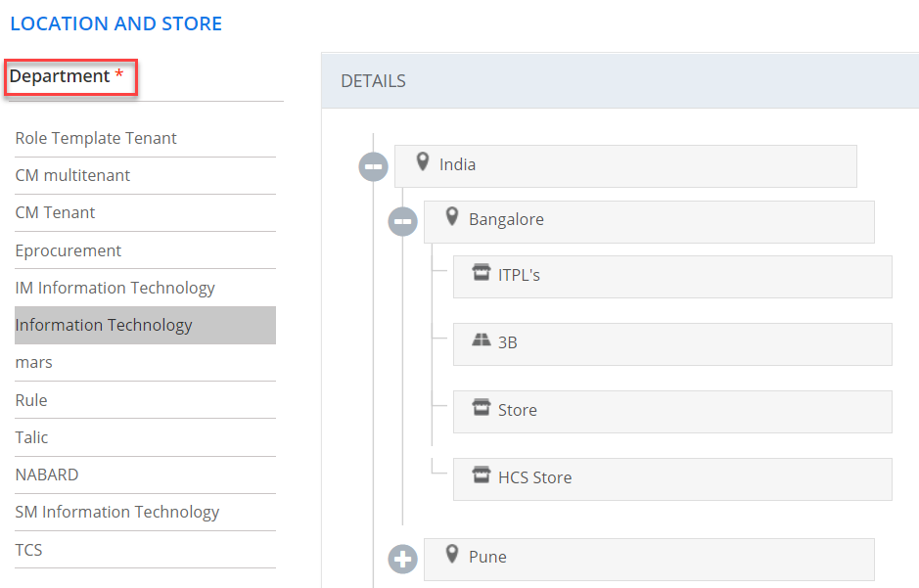Select Role Template Tenant department
Viewport: 919px width, 588px height.
tap(96, 138)
